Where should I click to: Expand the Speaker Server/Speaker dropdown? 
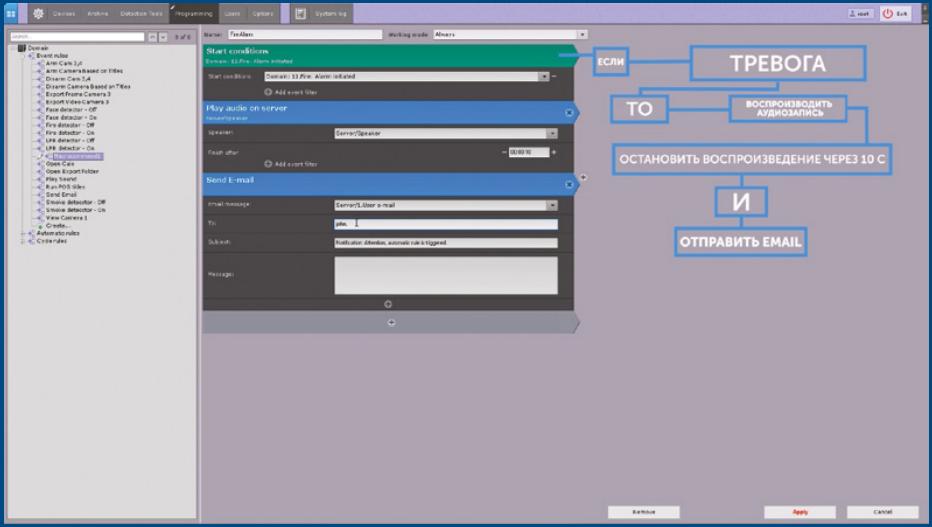[x=551, y=133]
